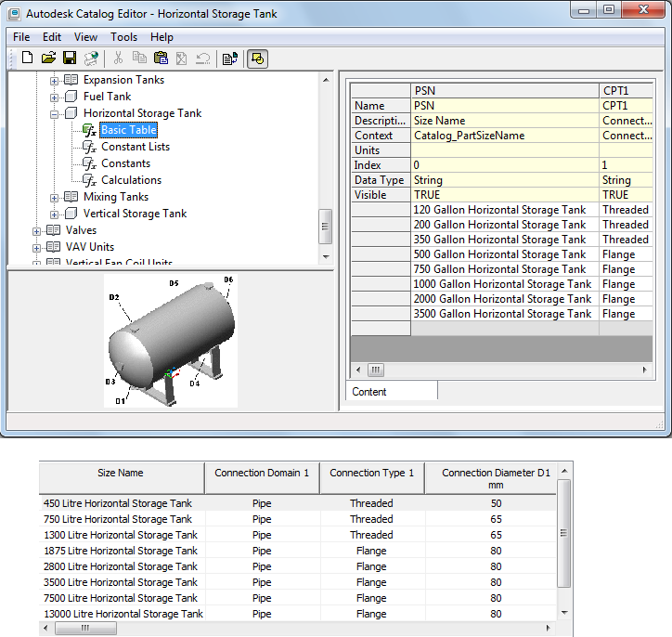672x637 pixels.
Task: Click the Connection Diameter D1 column header
Action: click(x=491, y=478)
